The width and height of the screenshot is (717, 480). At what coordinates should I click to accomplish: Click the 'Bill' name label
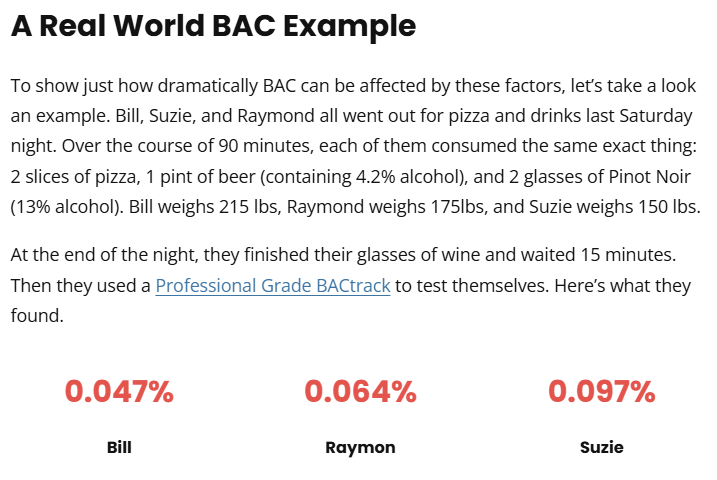pos(119,447)
